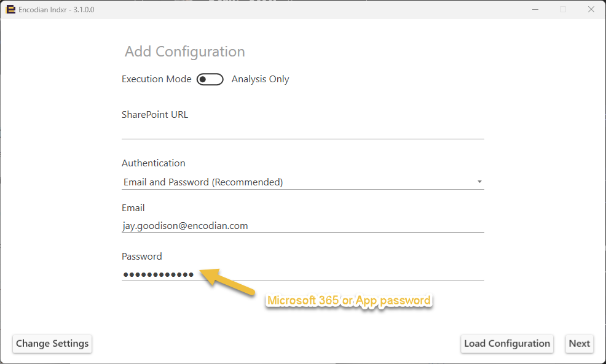The height and width of the screenshot is (364, 606).
Task: Select Email and Password (Recommended) option
Action: click(203, 182)
